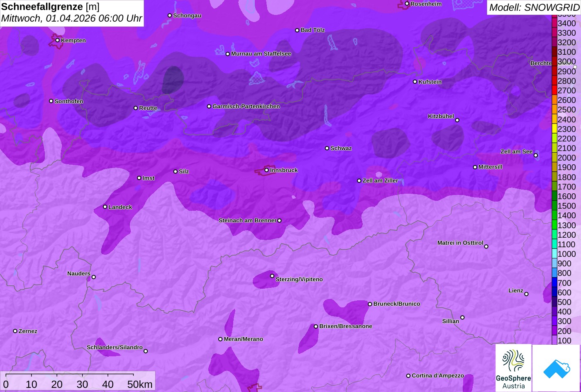Click the Brixen/Bressanone map label

point(346,326)
